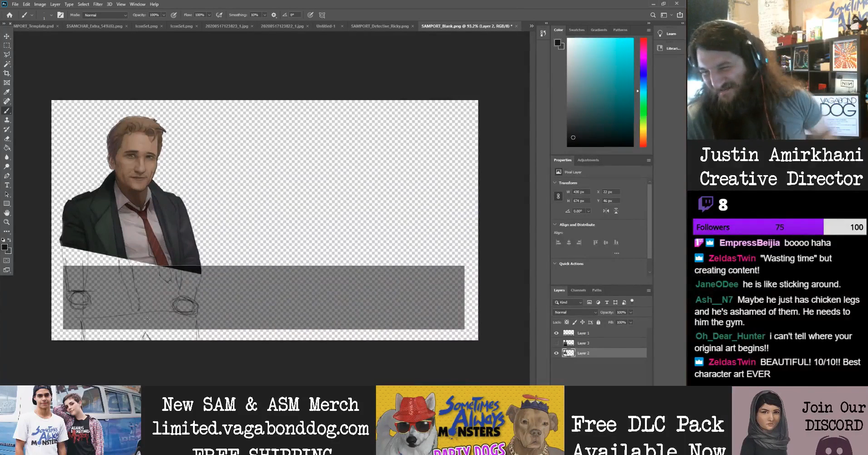Screen dimensions: 868x455
Task: Click the Home icon in options bar
Action: click(x=10, y=15)
